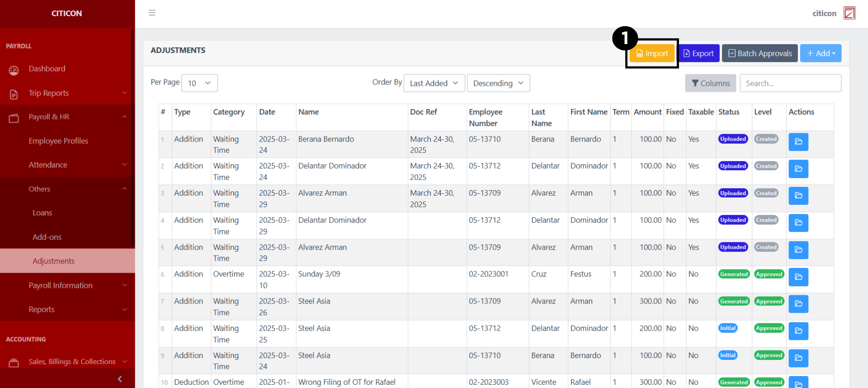Click the hamburger menu icon in header
Viewport: 868px width, 388px height.
pos(152,13)
